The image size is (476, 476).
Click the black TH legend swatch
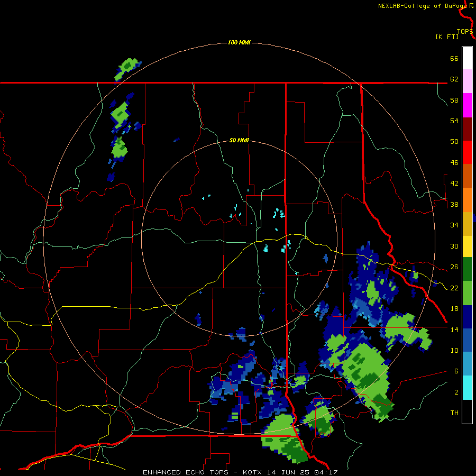coord(467,411)
